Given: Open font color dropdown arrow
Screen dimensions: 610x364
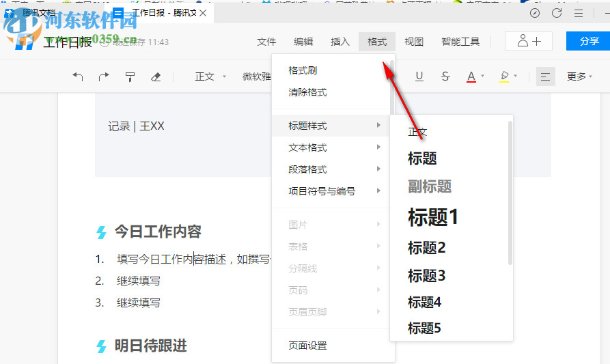Looking at the screenshot, I should 483,76.
